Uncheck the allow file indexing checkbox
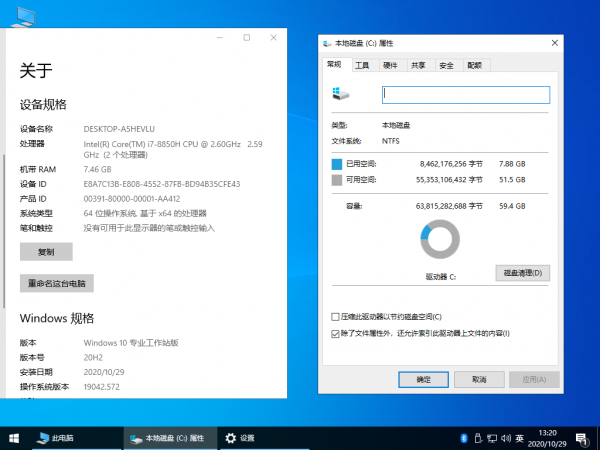The width and height of the screenshot is (600, 450). click(335, 334)
